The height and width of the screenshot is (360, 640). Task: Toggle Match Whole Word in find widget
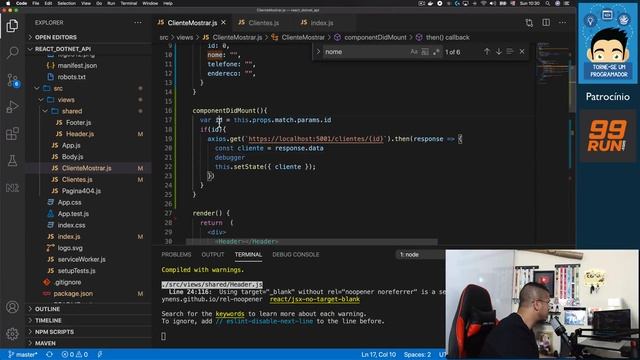pyautogui.click(x=425, y=52)
